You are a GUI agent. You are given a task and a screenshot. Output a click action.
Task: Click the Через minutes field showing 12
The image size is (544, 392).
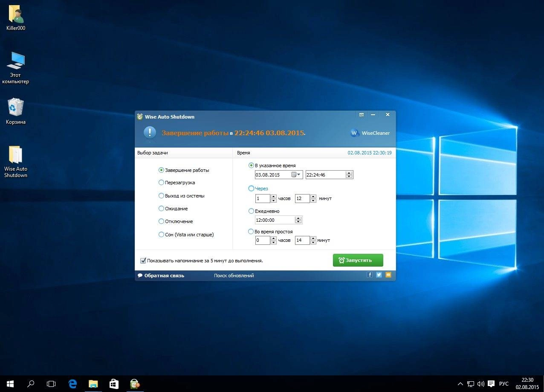(x=302, y=198)
